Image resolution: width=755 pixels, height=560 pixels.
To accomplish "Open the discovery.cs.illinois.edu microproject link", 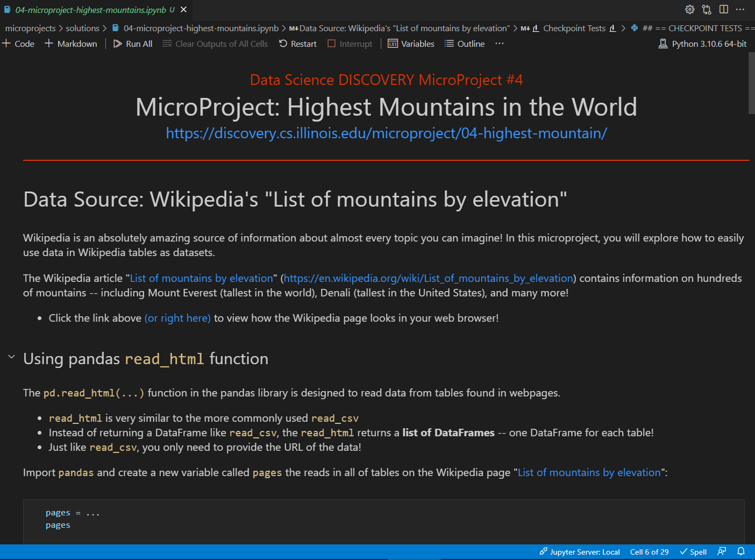I will (386, 133).
